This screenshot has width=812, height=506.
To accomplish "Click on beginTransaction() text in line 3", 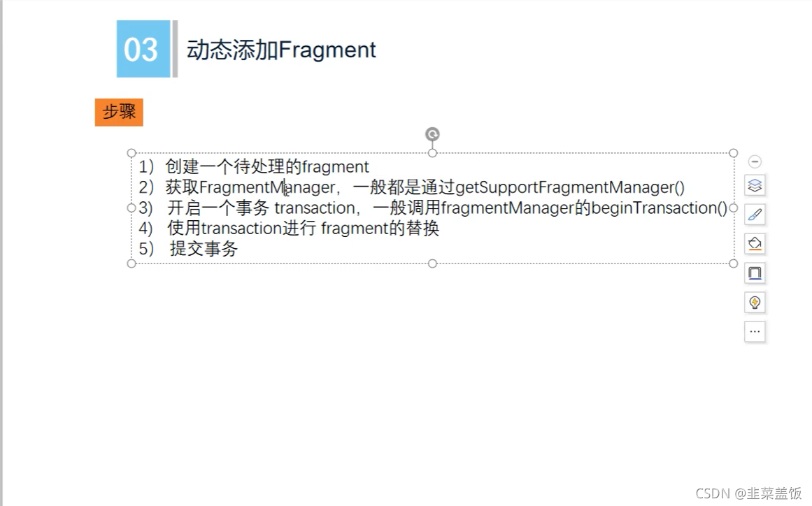I will pos(660,208).
